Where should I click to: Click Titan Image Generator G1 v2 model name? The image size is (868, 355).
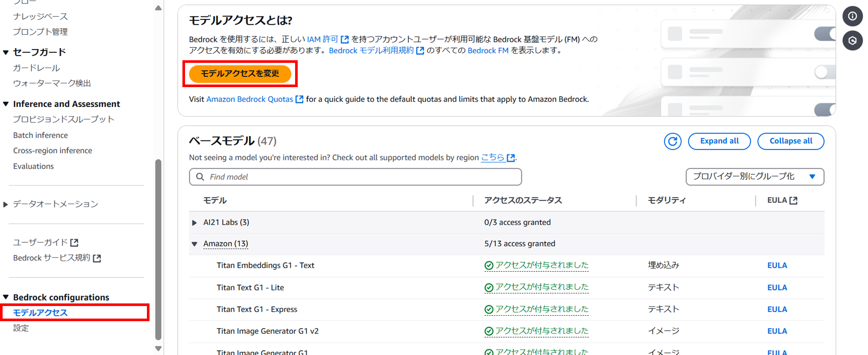[x=267, y=331]
